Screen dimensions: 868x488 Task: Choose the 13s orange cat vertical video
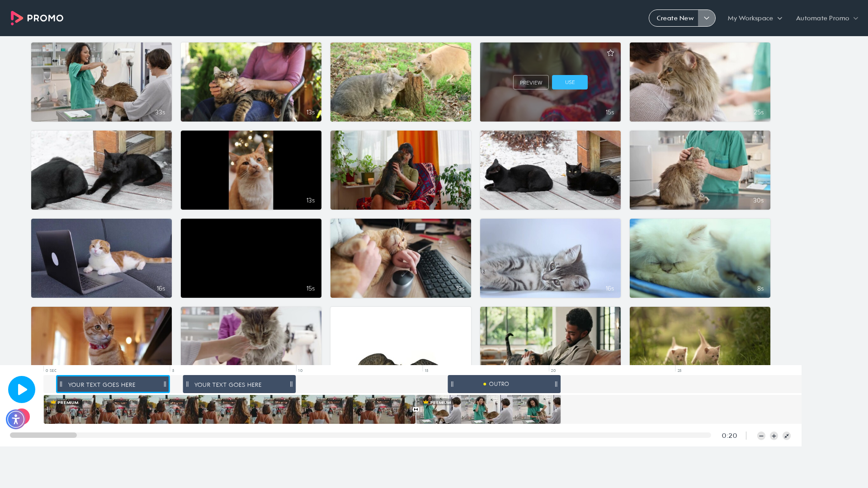click(x=251, y=170)
